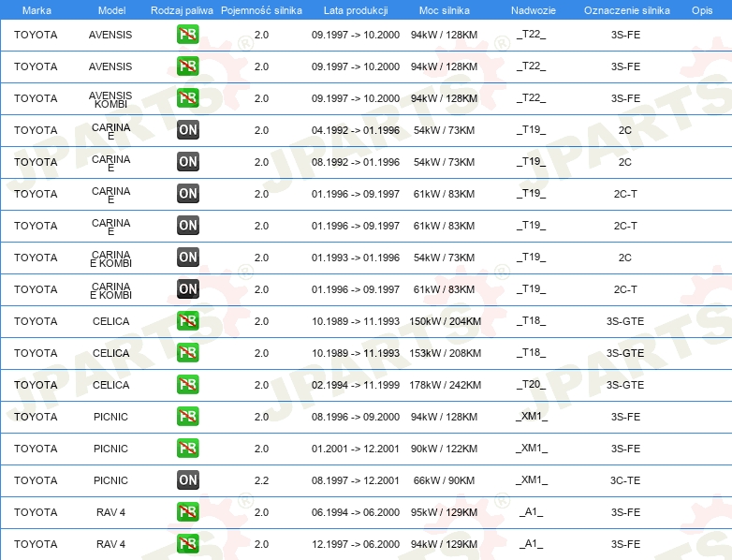Click the Opis column header
This screenshot has width=732, height=560.
click(702, 10)
